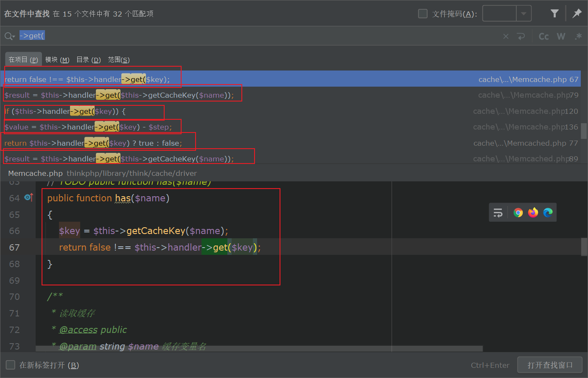The height and width of the screenshot is (378, 588).
Task: Toggle the regex search option
Action: pyautogui.click(x=578, y=37)
